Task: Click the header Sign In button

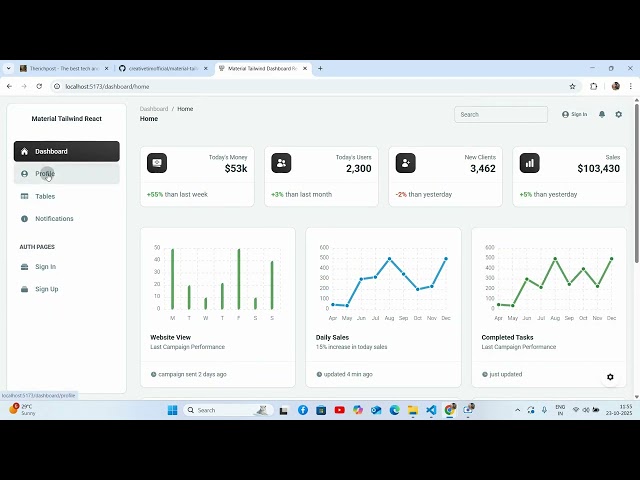Action: pyautogui.click(x=574, y=114)
